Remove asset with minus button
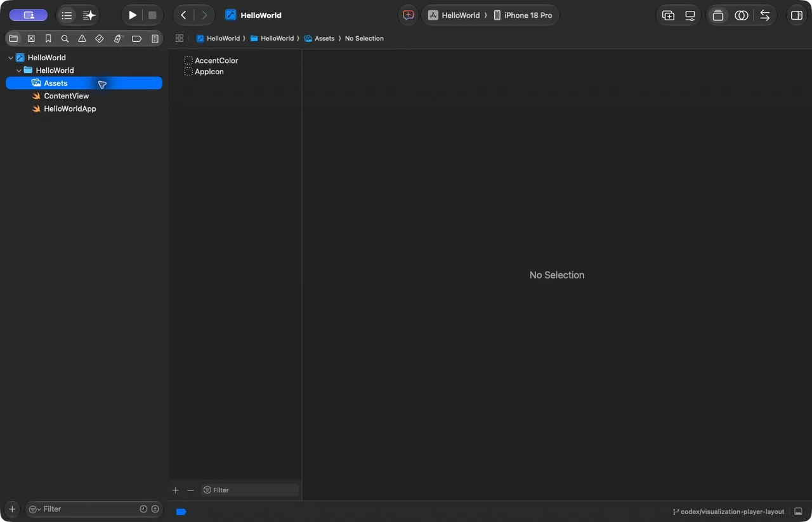Viewport: 812px width, 522px height. tap(190, 490)
